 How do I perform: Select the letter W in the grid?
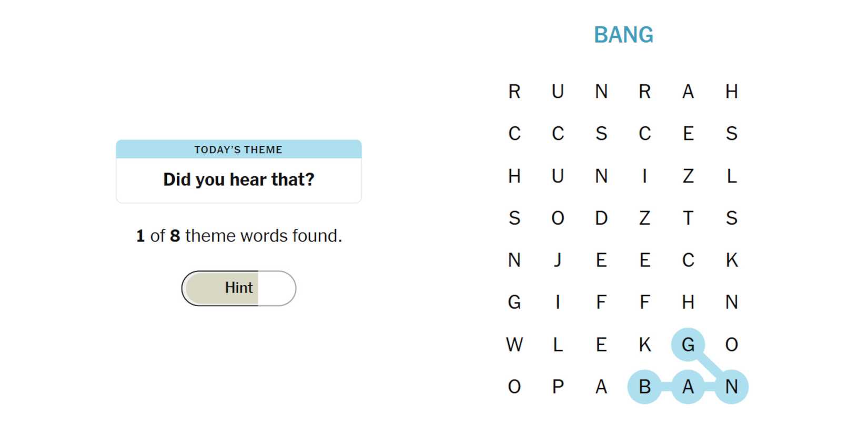(x=514, y=345)
